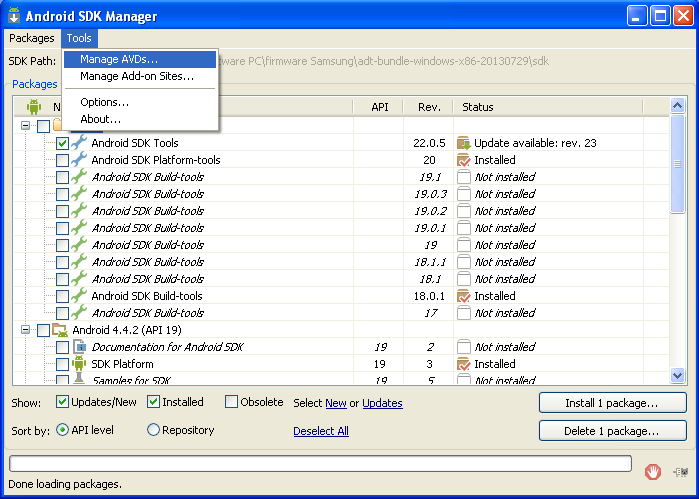This screenshot has width=699, height=499.
Task: Click the SDK Platform android robot icon
Action: pyautogui.click(x=79, y=364)
